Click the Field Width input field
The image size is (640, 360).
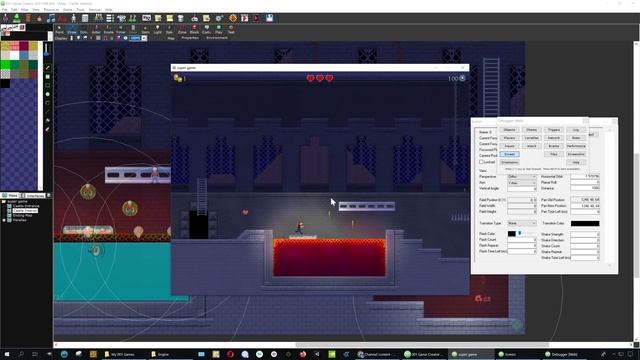tap(522, 206)
